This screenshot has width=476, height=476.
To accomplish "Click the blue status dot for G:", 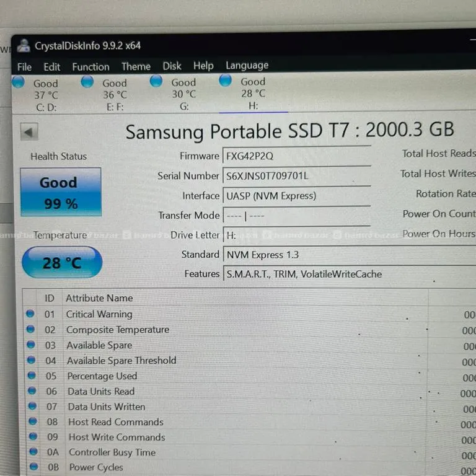I will pos(156,81).
